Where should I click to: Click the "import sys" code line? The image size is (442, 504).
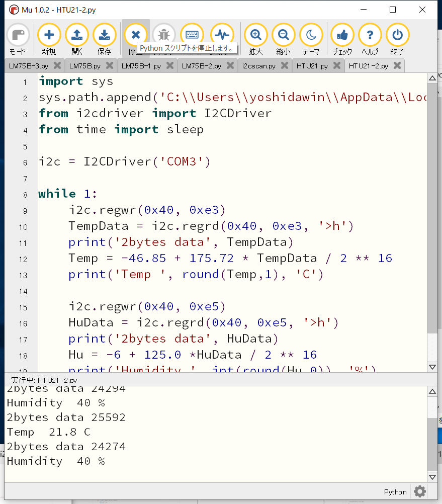click(76, 81)
